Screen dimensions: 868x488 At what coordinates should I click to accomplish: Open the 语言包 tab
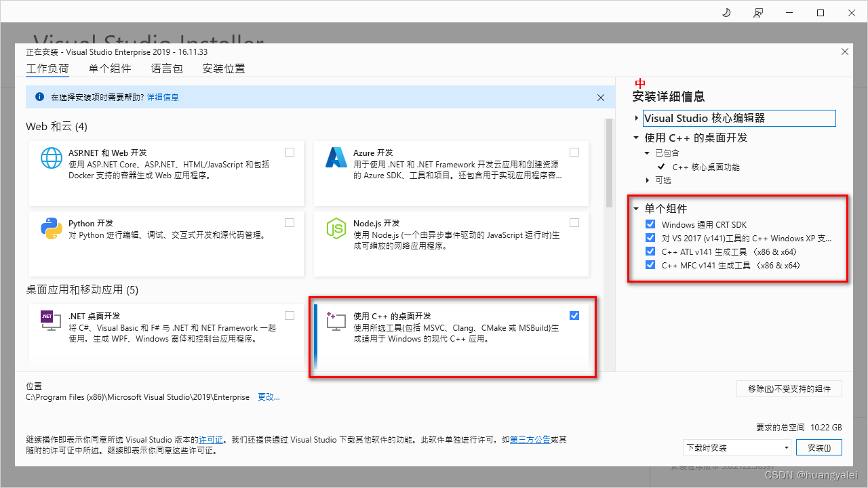(167, 68)
